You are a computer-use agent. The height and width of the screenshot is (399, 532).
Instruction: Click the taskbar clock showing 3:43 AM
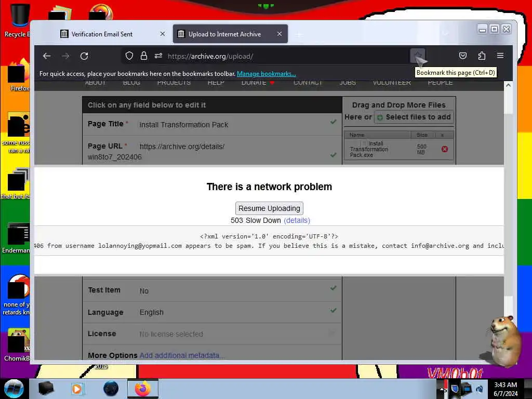[x=506, y=389]
